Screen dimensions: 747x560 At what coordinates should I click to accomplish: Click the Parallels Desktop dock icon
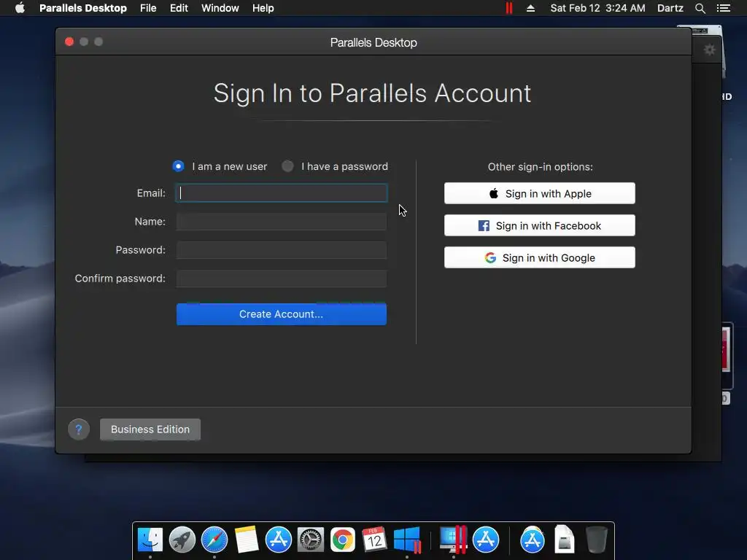(453, 539)
